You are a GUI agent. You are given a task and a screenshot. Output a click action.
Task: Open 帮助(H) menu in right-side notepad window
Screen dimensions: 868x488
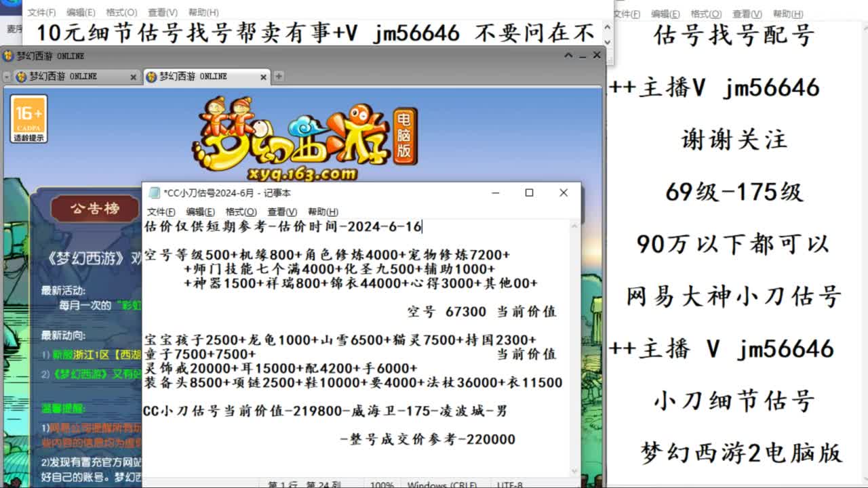pyautogui.click(x=788, y=14)
